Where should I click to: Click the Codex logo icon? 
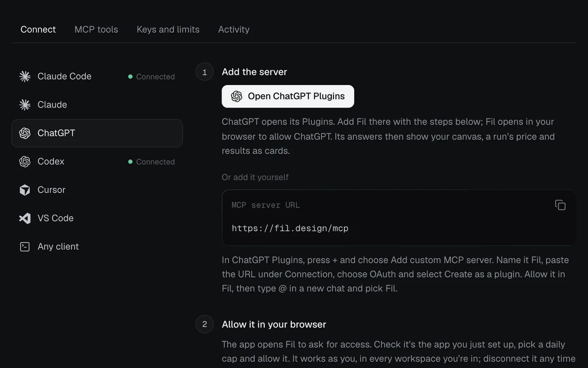(x=25, y=162)
